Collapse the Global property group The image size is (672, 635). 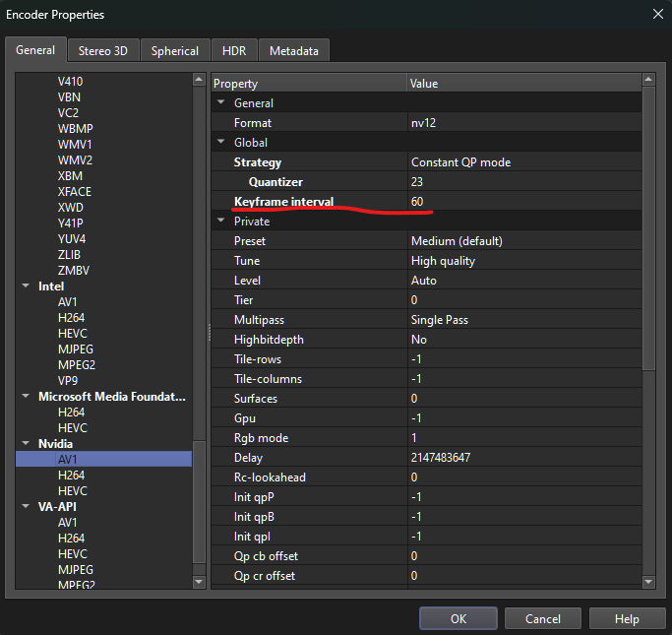222,143
